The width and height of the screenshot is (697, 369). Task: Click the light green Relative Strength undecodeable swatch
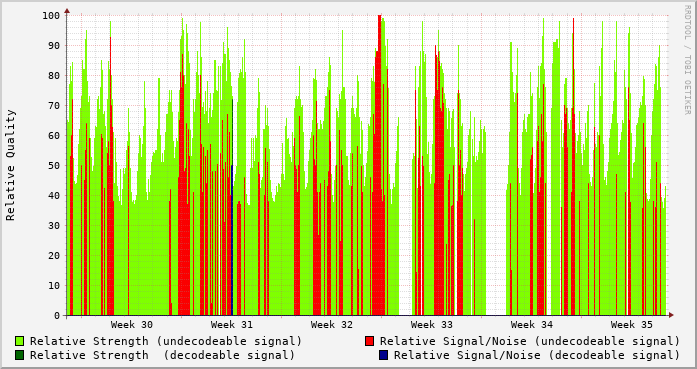click(x=19, y=341)
